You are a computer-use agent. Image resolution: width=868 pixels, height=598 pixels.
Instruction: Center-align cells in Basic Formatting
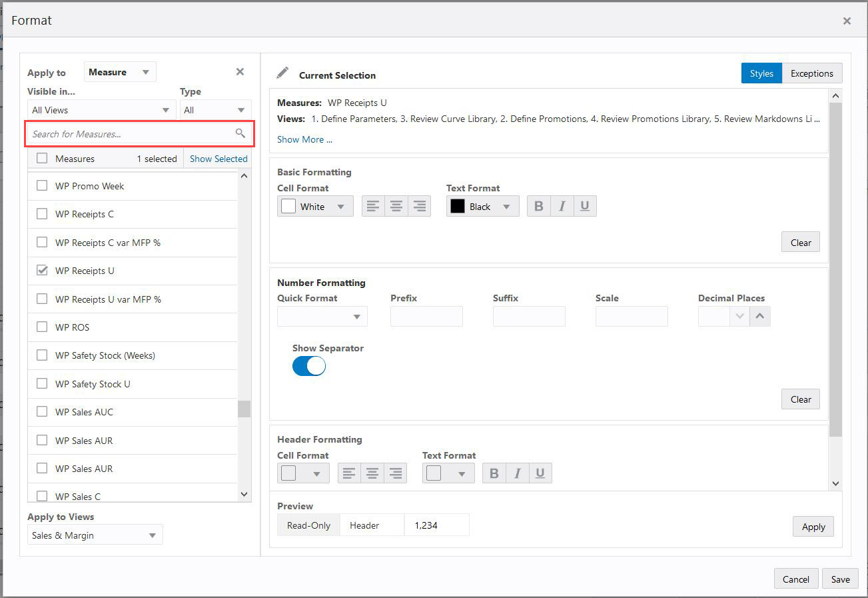pos(396,207)
